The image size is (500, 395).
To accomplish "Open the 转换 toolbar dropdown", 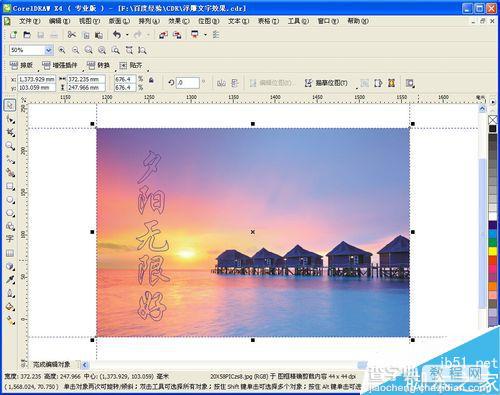I will [98, 65].
